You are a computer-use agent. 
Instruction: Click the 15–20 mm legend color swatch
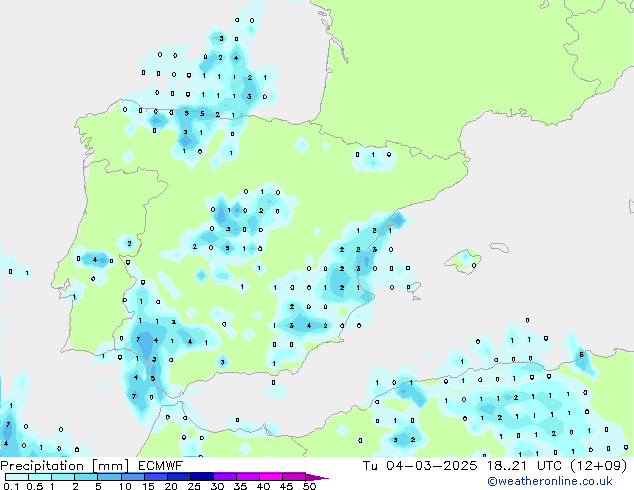156,477
